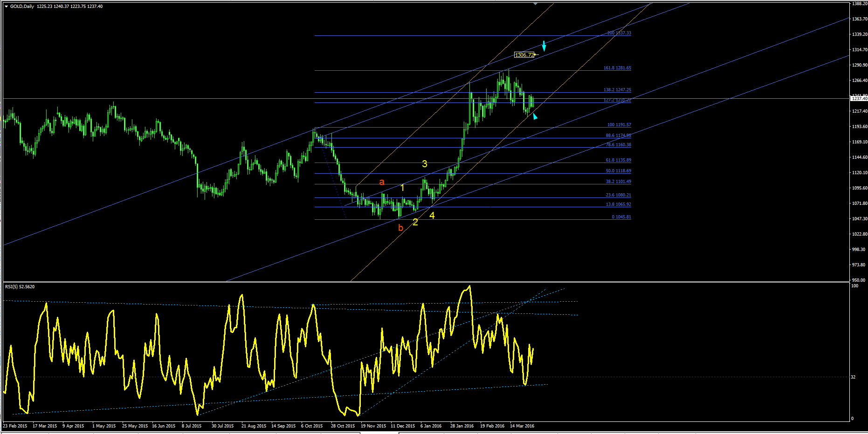Image resolution: width=868 pixels, height=434 pixels.
Task: Select the yellow wave label '3'
Action: [x=425, y=164]
